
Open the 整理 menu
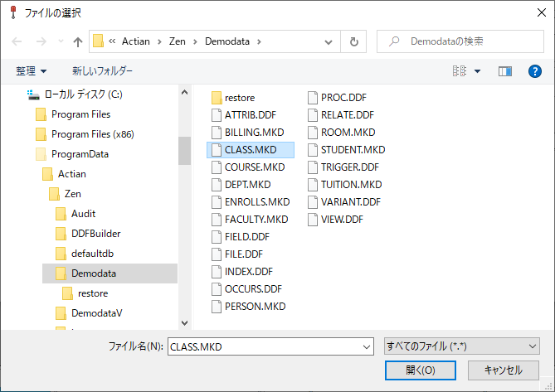pyautogui.click(x=32, y=71)
